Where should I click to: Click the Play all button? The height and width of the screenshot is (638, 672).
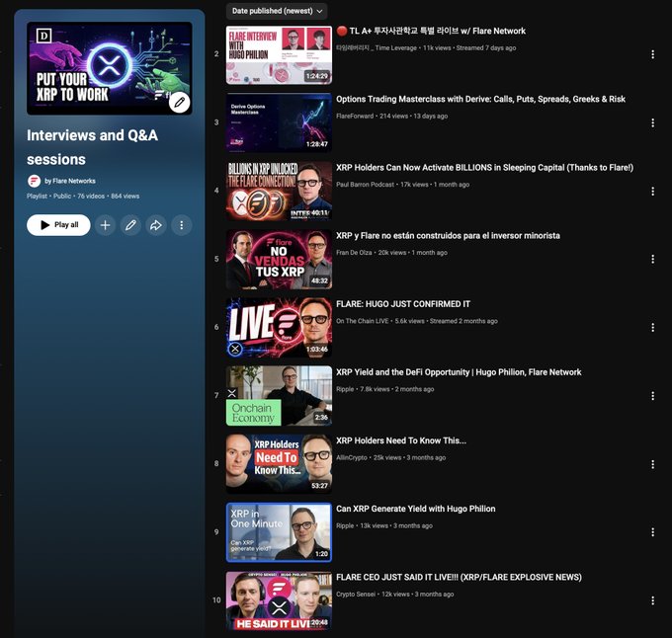pyautogui.click(x=58, y=225)
